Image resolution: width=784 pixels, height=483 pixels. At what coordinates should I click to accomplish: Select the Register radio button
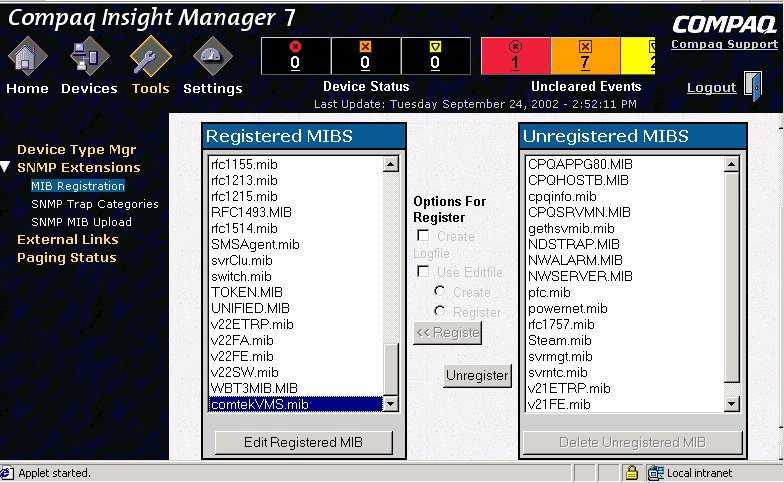click(440, 312)
